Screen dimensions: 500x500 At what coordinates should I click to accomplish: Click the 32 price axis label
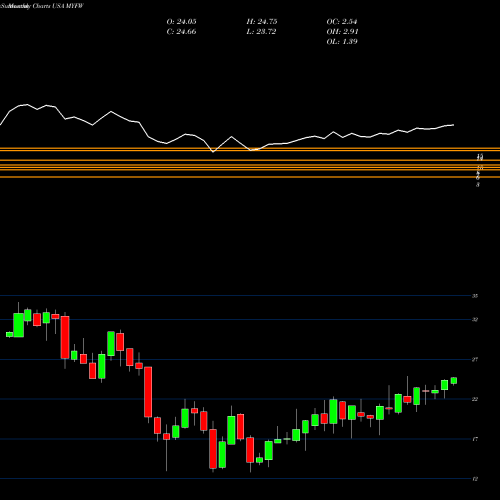(475, 320)
